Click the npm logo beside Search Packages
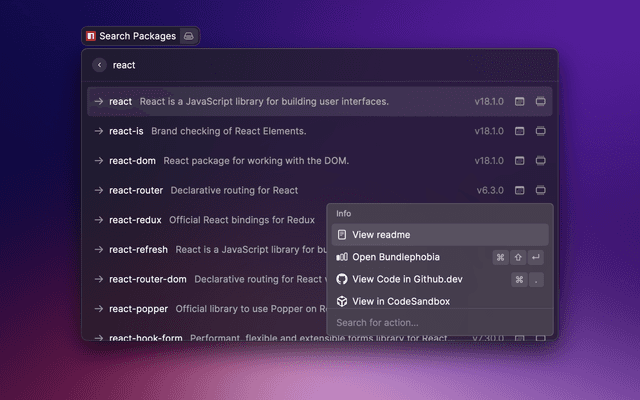Screen dimensions: 640x400 click(91, 36)
